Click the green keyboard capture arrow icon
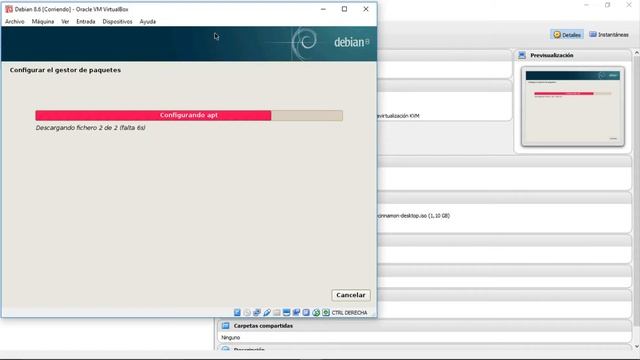 (x=326, y=313)
